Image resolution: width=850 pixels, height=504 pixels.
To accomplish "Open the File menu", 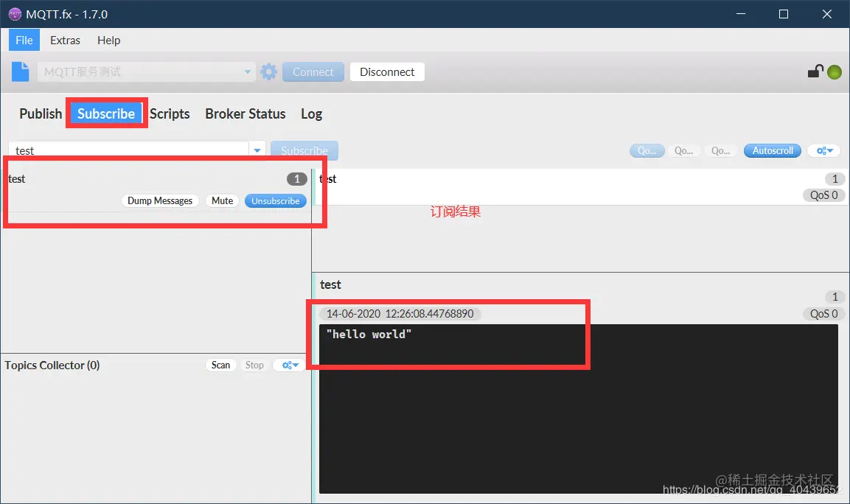I will coord(24,40).
